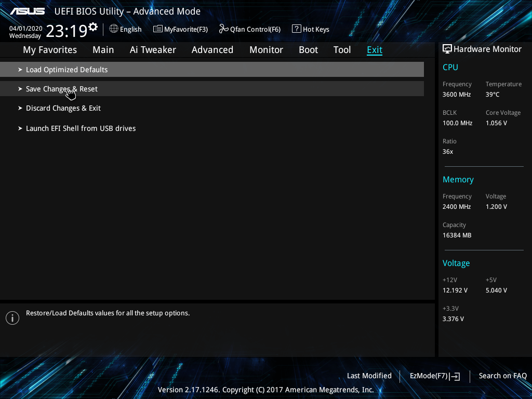Open the Monitor tab

click(266, 50)
